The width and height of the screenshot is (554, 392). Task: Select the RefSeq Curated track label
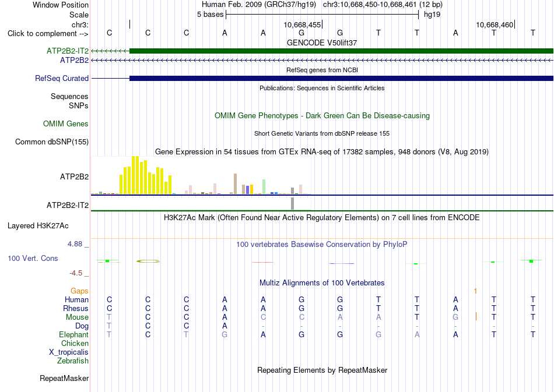[62, 78]
